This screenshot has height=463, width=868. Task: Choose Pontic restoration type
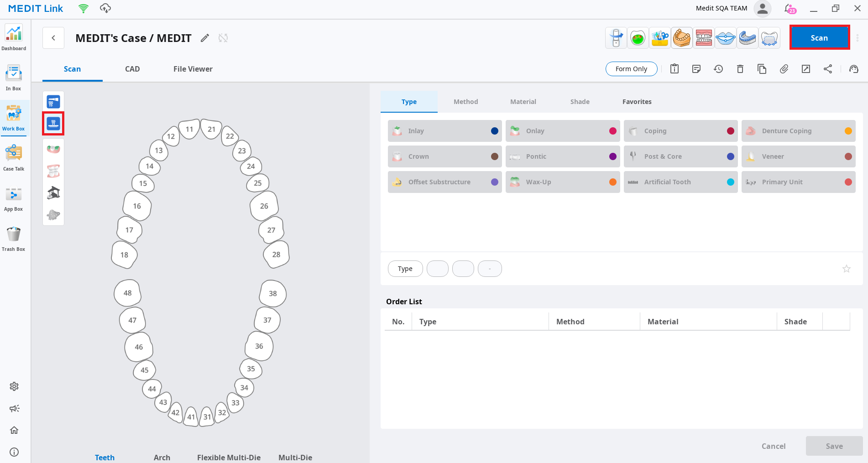coord(563,156)
